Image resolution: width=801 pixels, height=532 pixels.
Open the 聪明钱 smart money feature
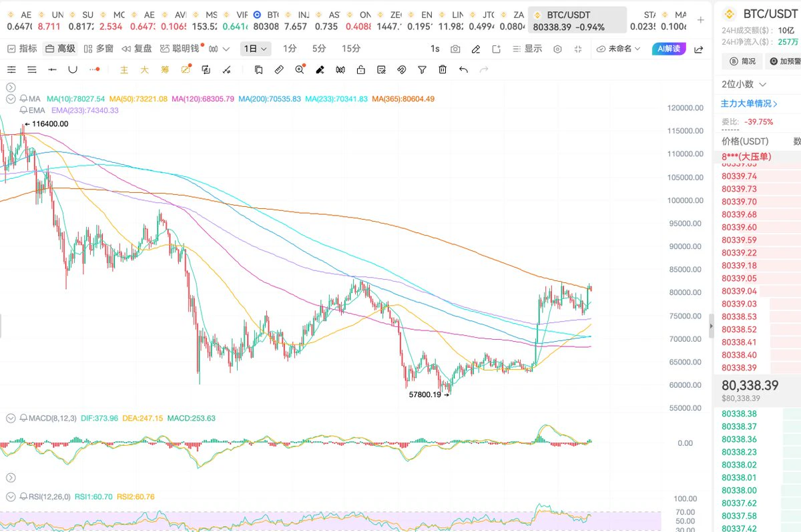[x=180, y=49]
